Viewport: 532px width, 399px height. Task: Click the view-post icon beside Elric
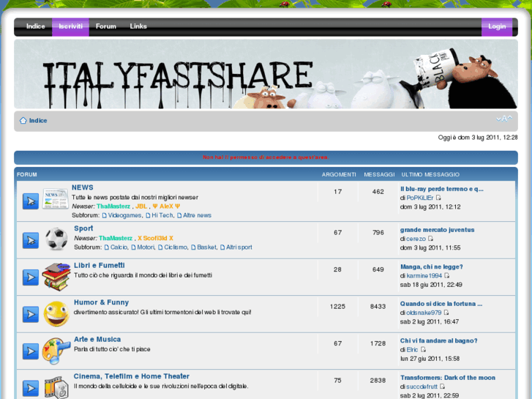tap(423, 350)
